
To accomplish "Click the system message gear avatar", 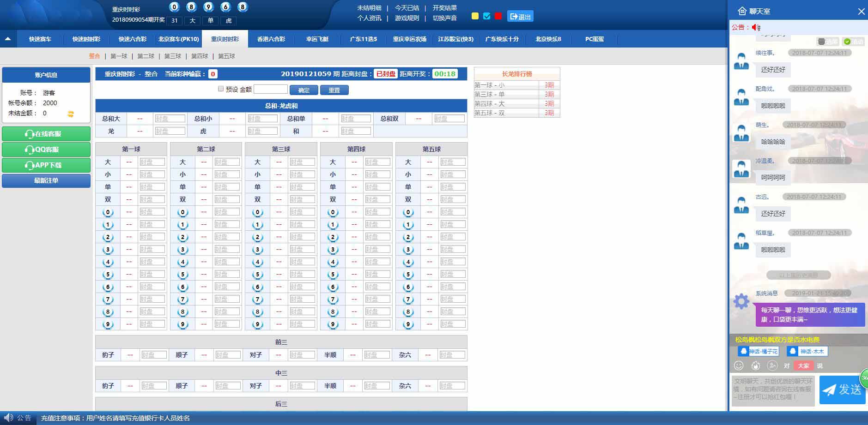I will click(x=741, y=301).
